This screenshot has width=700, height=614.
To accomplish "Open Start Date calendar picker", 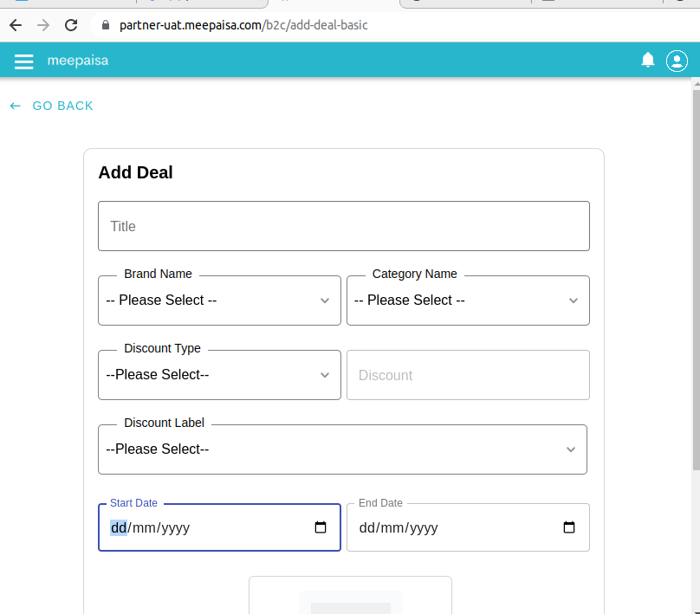I will click(320, 527).
